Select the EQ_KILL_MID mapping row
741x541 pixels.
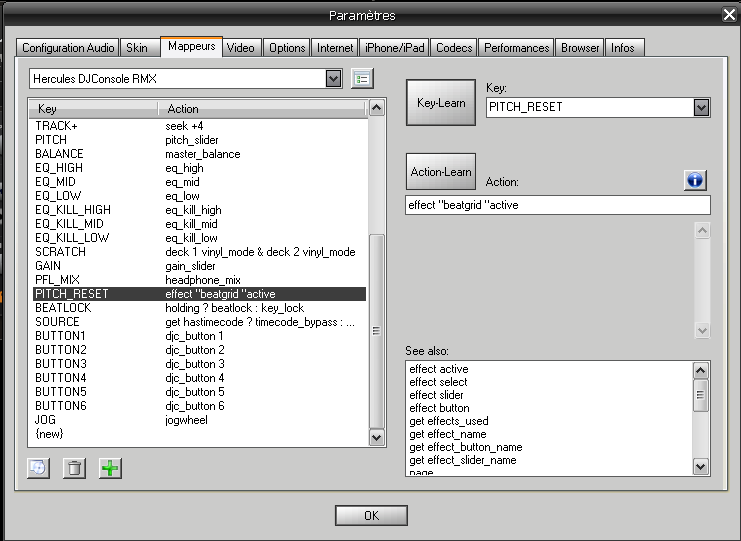click(x=199, y=224)
